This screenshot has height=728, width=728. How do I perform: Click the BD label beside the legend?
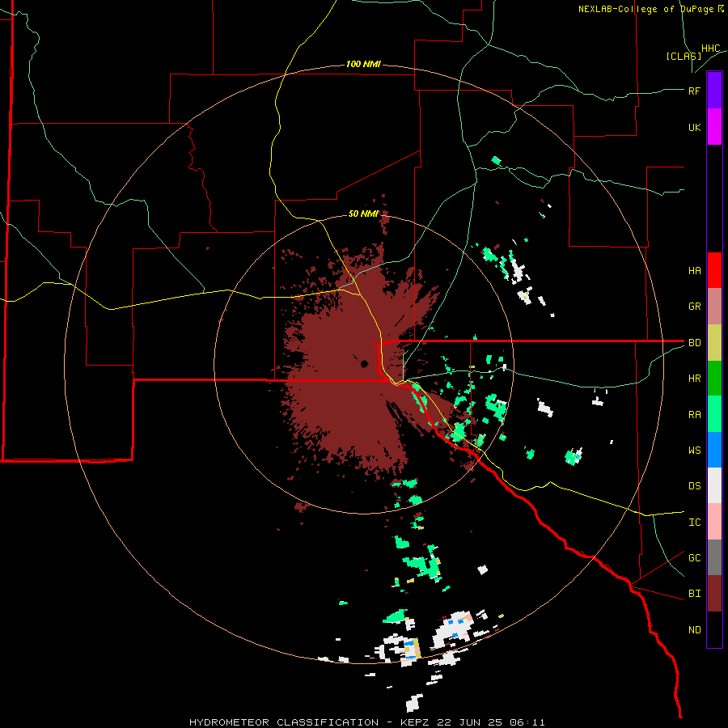[x=694, y=343]
